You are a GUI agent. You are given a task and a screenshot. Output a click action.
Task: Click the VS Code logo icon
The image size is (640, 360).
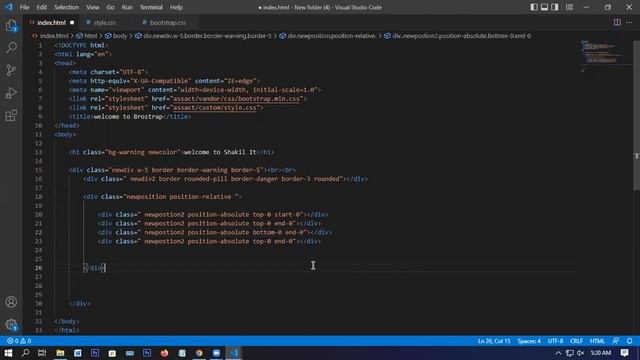point(9,7)
